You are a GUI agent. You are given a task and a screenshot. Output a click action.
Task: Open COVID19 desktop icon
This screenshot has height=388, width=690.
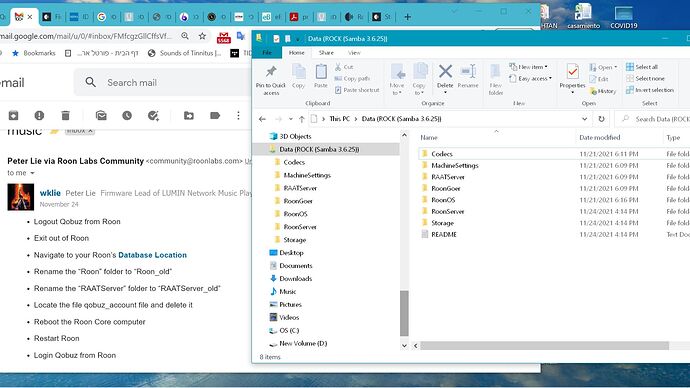[x=624, y=18]
